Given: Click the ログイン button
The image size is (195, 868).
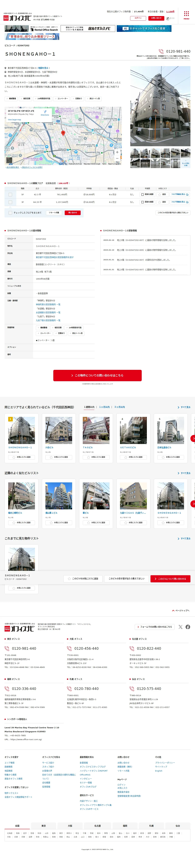Looking at the screenshot, I should coord(138,18).
